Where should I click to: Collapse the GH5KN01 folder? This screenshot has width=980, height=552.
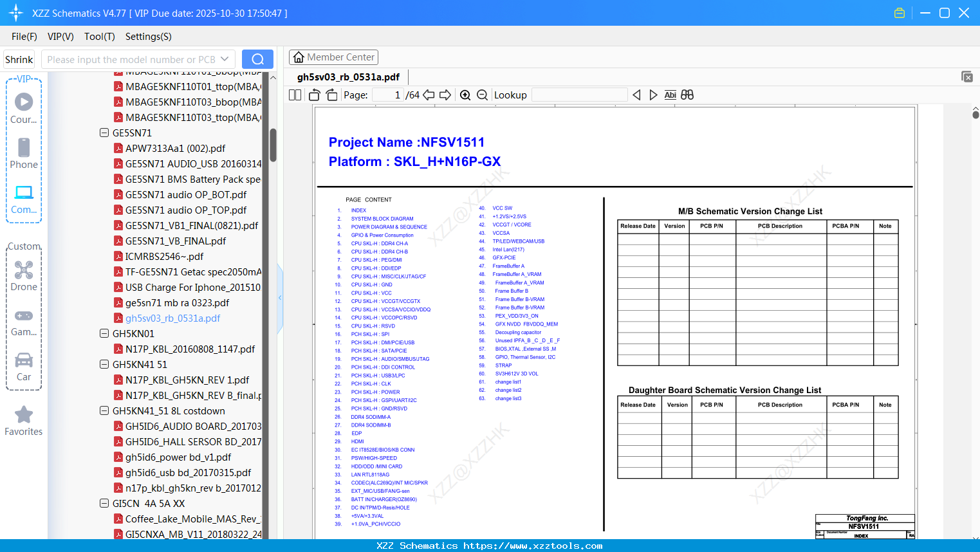point(104,334)
